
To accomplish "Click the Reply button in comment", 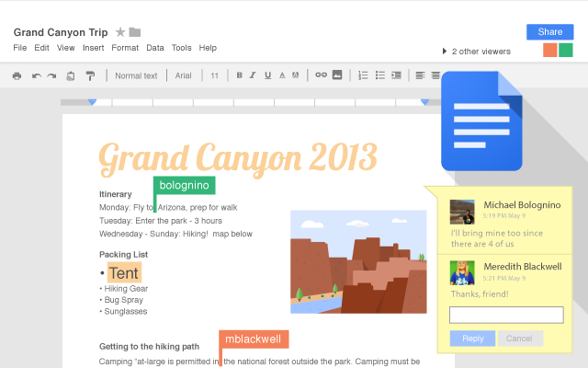I will pyautogui.click(x=472, y=339).
